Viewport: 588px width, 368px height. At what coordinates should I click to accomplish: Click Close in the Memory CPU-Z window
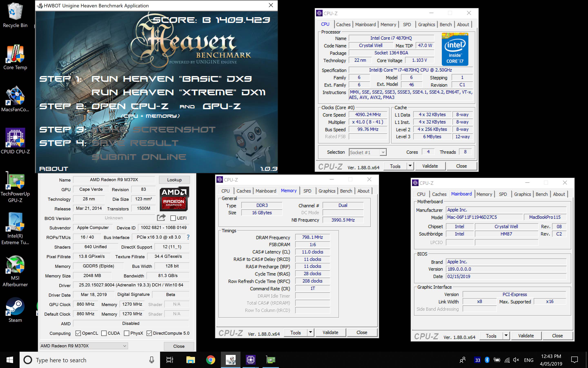(x=362, y=332)
